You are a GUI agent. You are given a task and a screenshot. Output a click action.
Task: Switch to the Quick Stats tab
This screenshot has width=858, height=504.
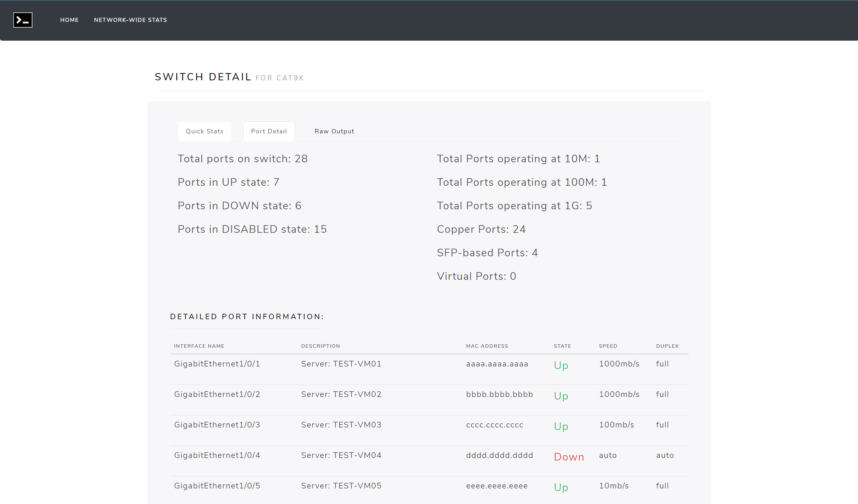[205, 131]
